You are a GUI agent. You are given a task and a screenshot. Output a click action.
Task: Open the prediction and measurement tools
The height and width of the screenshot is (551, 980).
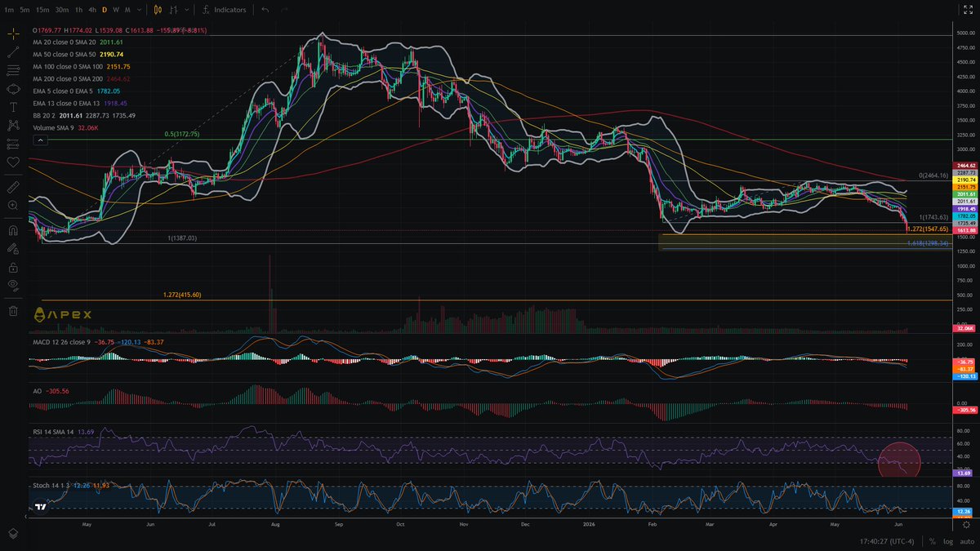tap(12, 144)
